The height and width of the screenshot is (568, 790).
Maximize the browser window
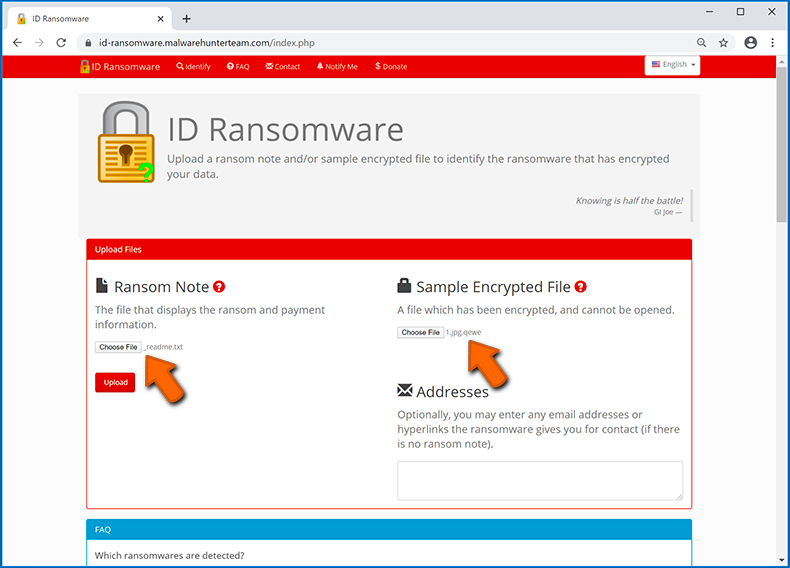tap(741, 12)
